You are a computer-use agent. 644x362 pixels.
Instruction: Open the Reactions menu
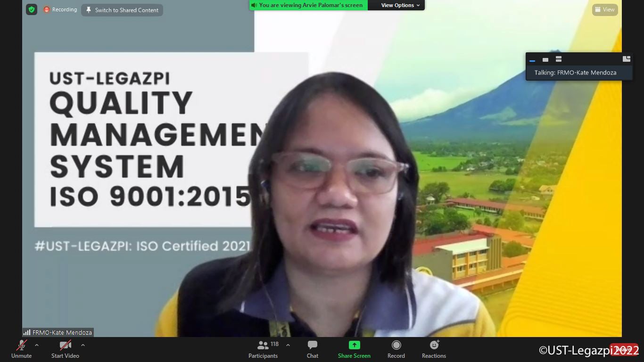click(434, 349)
